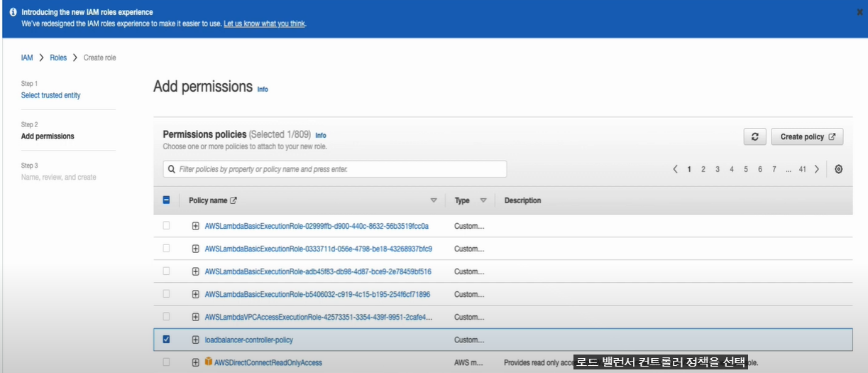Go to the Roles breadcrumb link
Screen dimensions: 868x373
[x=58, y=58]
